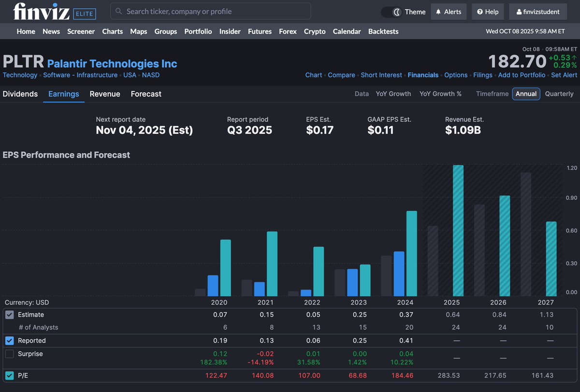The width and height of the screenshot is (580, 392).
Task: Open Software - Infrastructure industry link
Action: pyautogui.click(x=80, y=75)
